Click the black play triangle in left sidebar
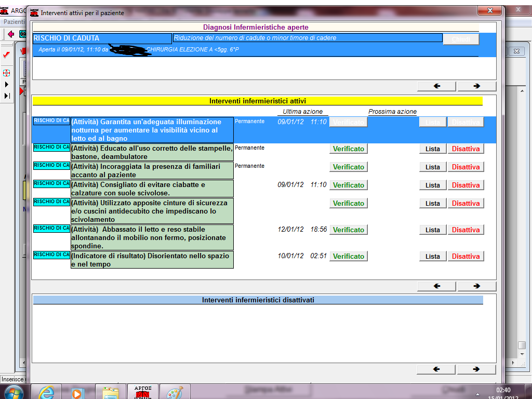This screenshot has width=532, height=399. pyautogui.click(x=6, y=85)
